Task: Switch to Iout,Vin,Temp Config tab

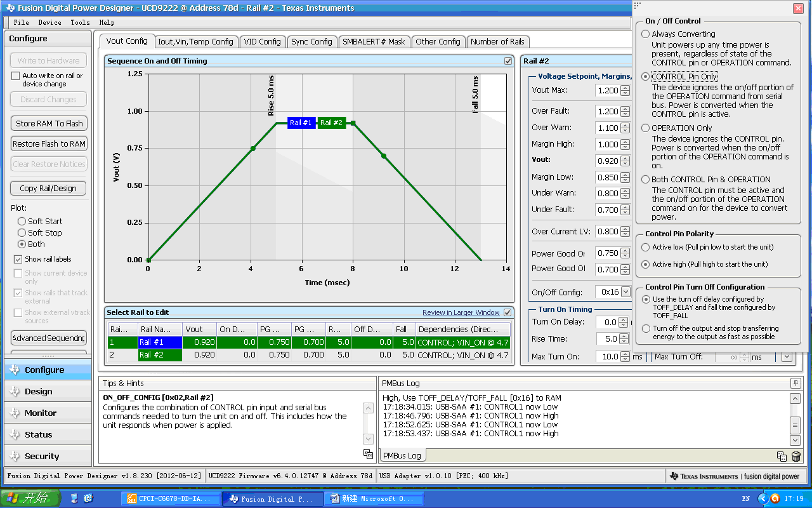Action: [195, 42]
